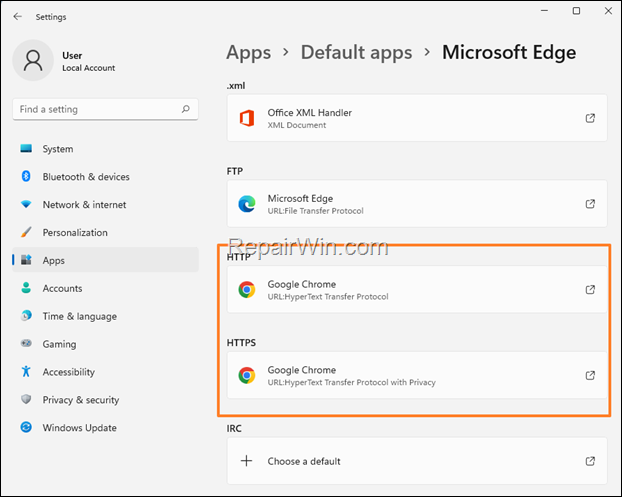Open Windows Update settings
Screen dimensions: 622x497
106,427
